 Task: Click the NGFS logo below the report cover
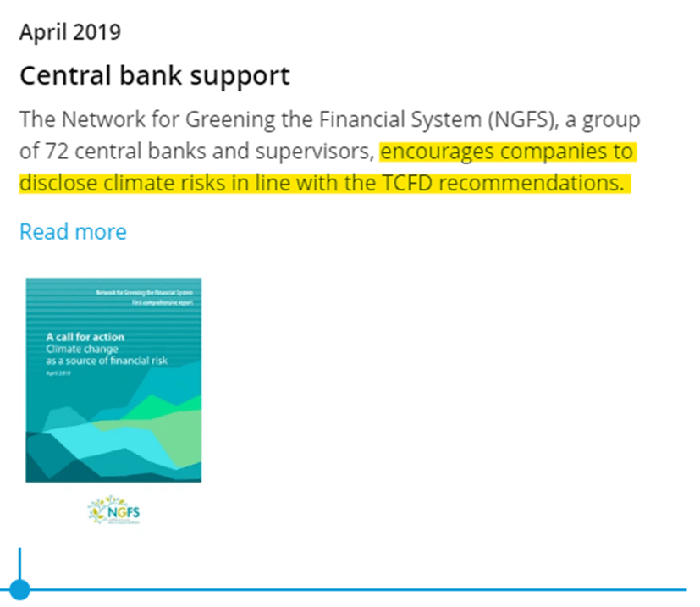[113, 510]
